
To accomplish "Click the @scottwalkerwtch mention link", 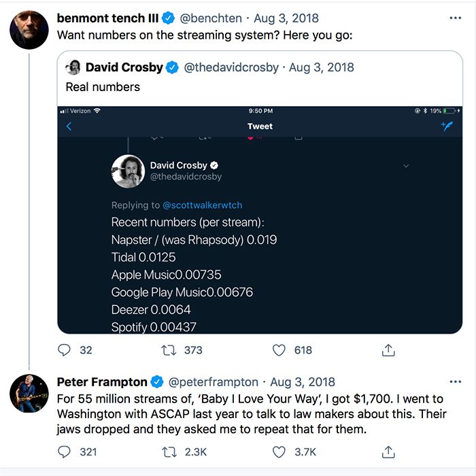I will coord(203,205).
